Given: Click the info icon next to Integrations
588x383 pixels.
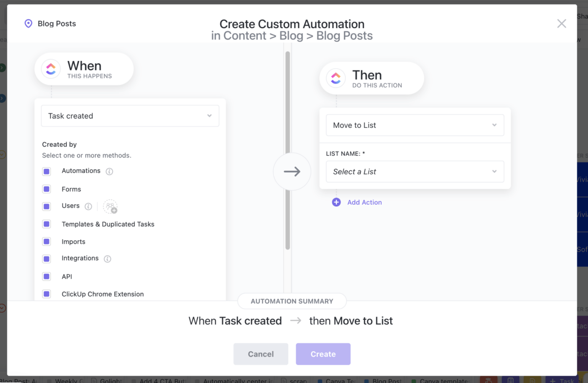Looking at the screenshot, I should point(108,259).
